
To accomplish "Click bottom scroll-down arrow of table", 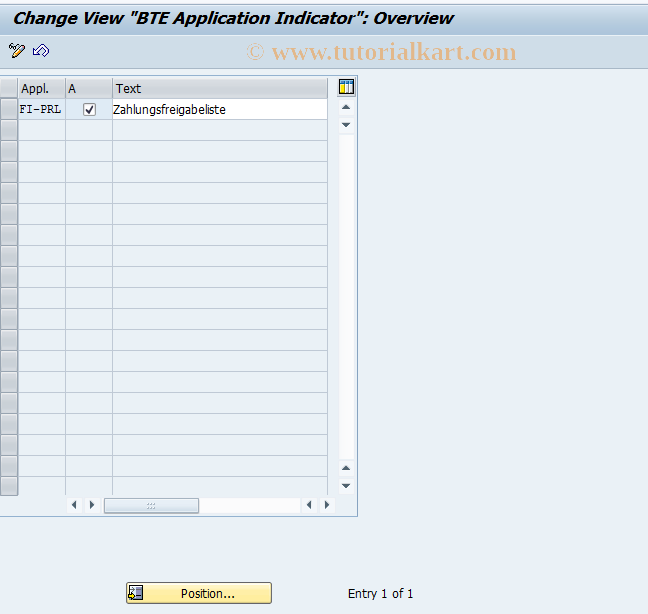I will click(346, 486).
